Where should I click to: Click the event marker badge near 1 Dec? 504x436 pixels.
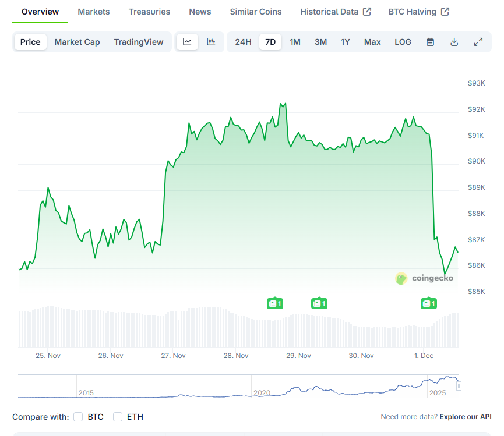429,303
